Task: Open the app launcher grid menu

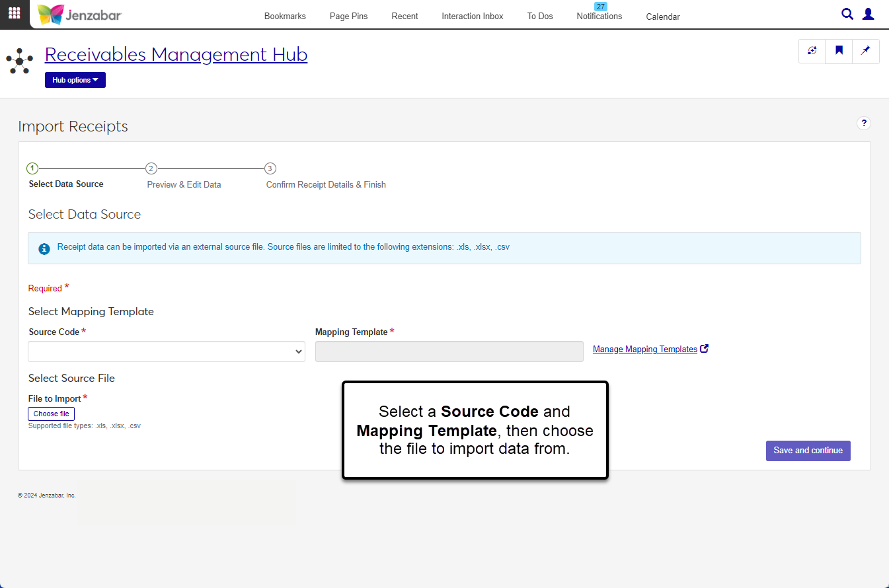Action: click(14, 13)
